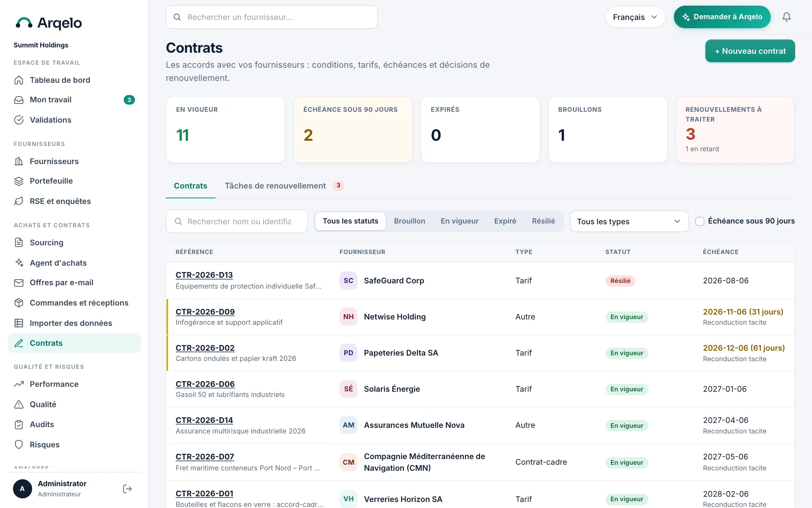812x508 pixels.
Task: Open Portefeuille layers icon
Action: coord(19,181)
